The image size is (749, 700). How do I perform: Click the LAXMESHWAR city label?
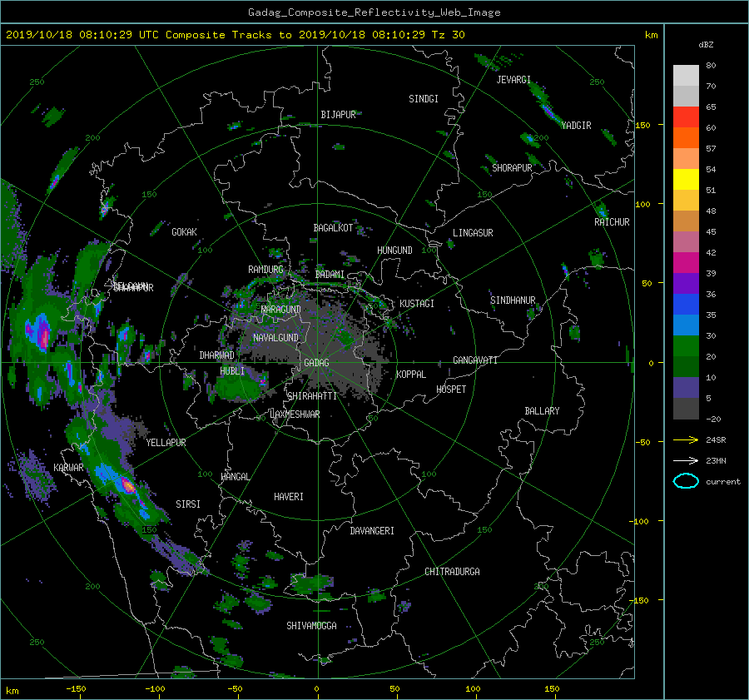(x=295, y=415)
